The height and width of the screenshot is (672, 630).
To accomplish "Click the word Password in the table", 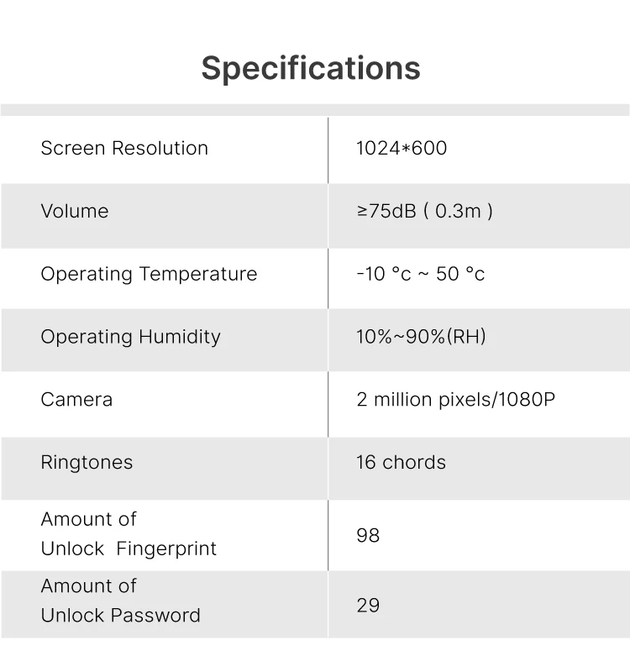I will tap(158, 616).
